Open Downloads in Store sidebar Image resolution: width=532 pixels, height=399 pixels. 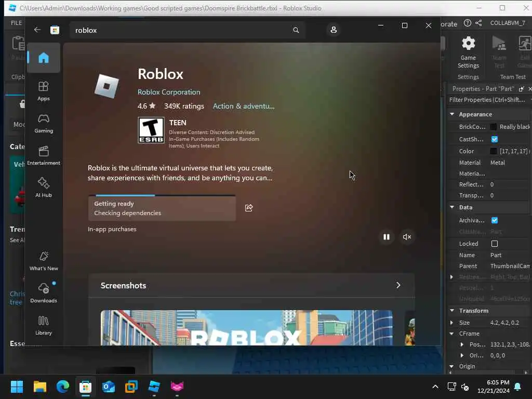pos(44,293)
